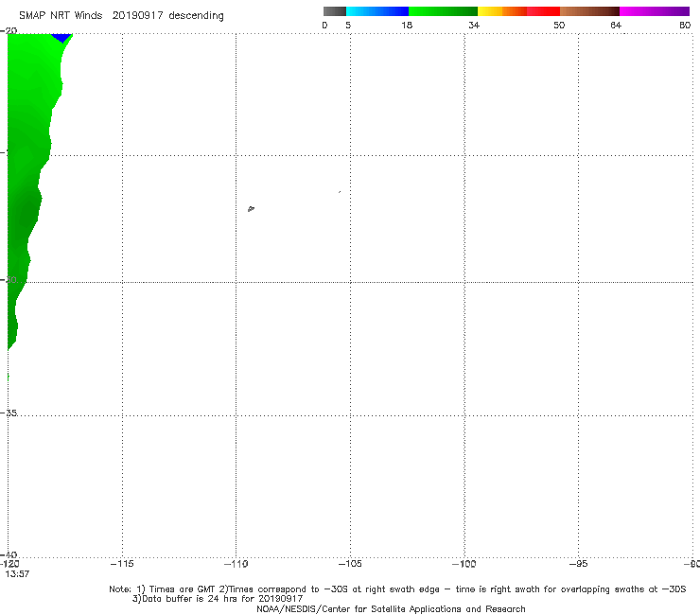Screen dimensions: 700x615
Task: Click the small island outline near -110 longitude
Action: 251,208
